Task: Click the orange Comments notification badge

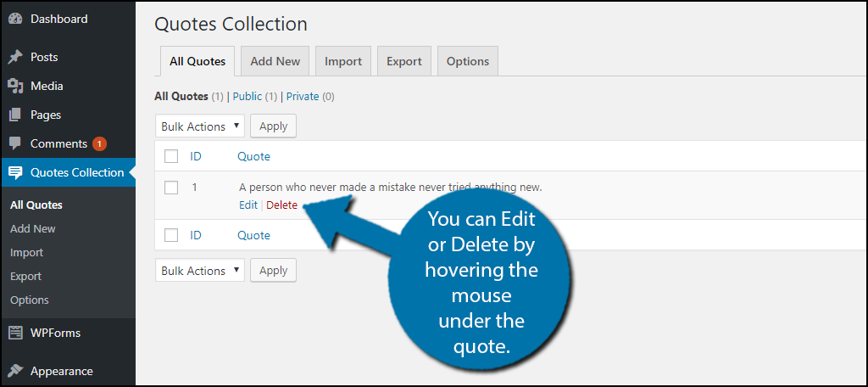Action: 100,143
